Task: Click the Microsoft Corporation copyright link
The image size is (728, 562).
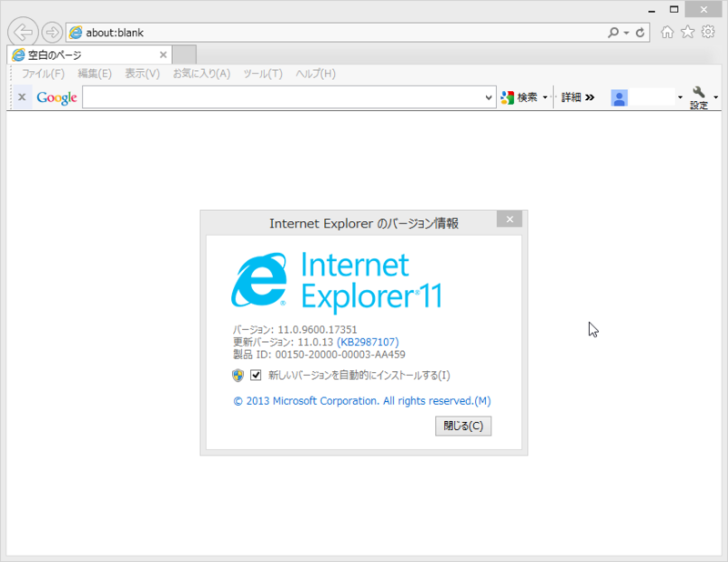Action: point(361,401)
